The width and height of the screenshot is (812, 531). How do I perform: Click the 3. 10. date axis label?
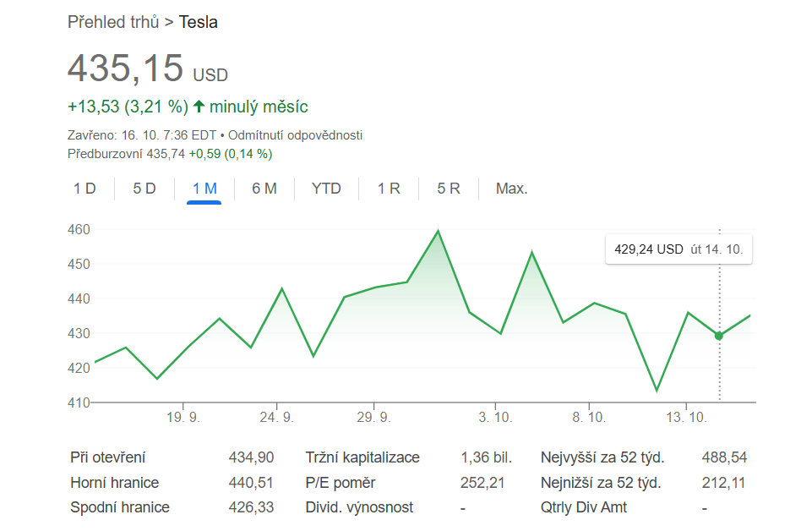pyautogui.click(x=495, y=418)
